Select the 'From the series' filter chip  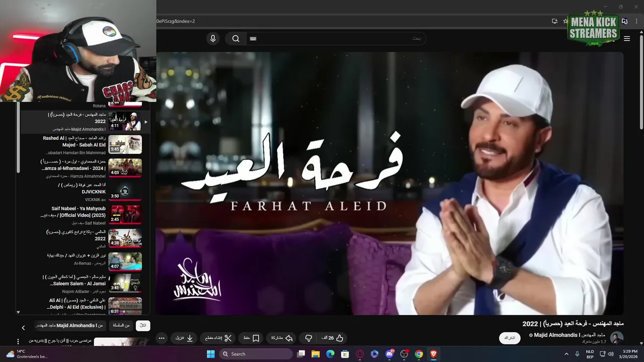[x=121, y=326]
